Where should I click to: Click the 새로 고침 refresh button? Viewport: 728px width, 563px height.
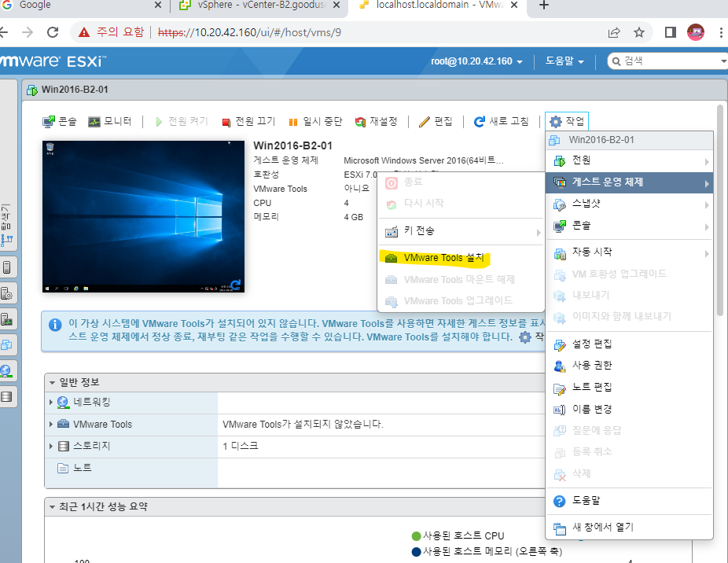501,122
